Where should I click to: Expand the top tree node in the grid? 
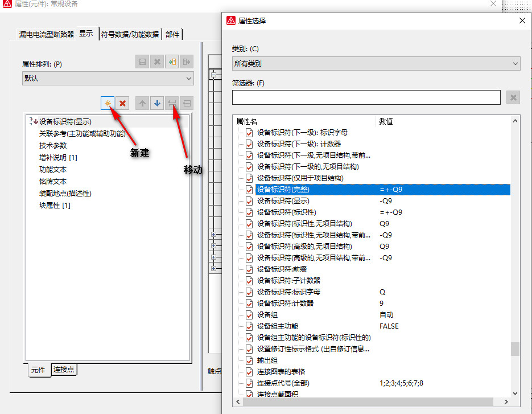214,75
